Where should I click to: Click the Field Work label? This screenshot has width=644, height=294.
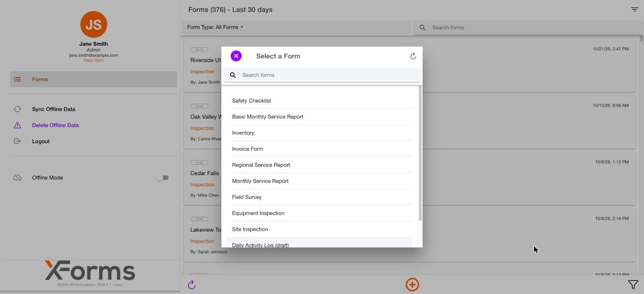pos(94,60)
